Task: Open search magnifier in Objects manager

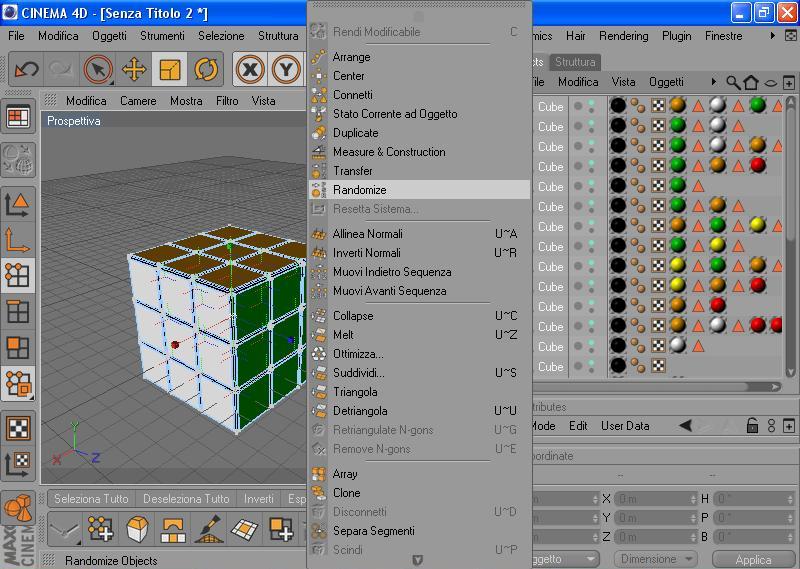Action: [733, 82]
